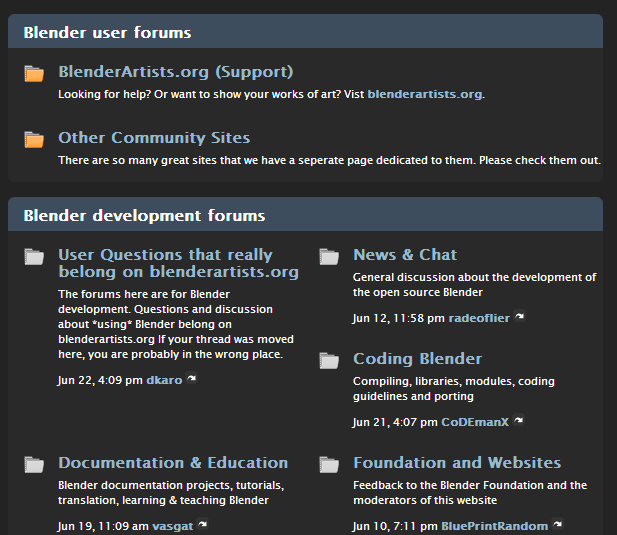Click the timestamp Jun 22, 4:09 pm

pos(100,380)
